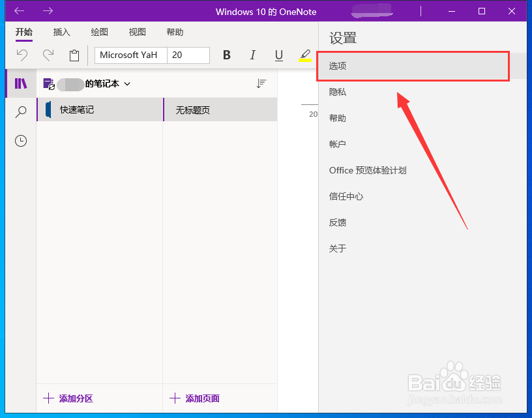Select the 无标题页 page
532x418 pixels.
[220, 110]
